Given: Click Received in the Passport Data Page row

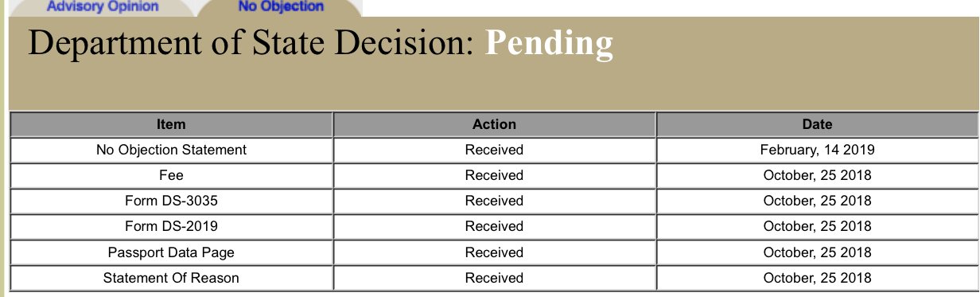Looking at the screenshot, I should pyautogui.click(x=494, y=252).
